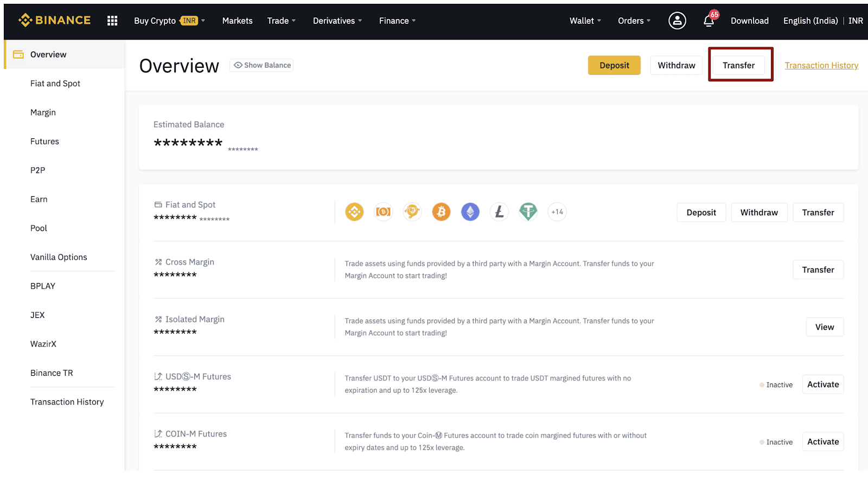Click the Estimated Balance label
868x481 pixels.
[x=189, y=125]
